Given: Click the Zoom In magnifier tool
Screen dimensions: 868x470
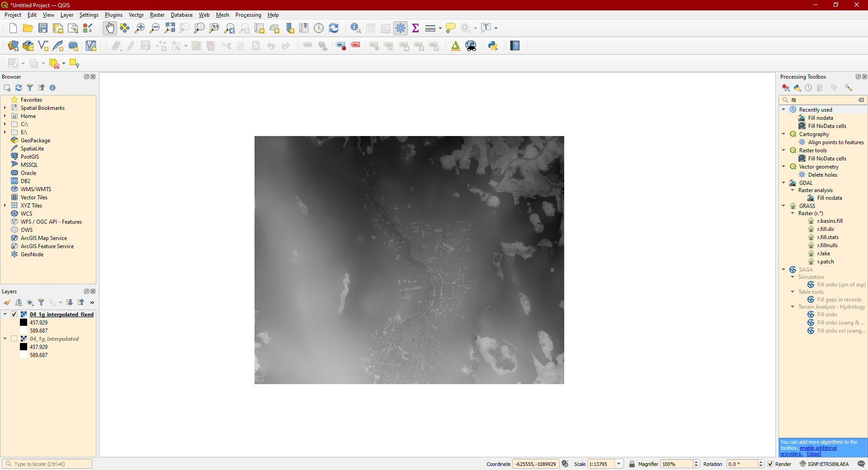Looking at the screenshot, I should 140,28.
